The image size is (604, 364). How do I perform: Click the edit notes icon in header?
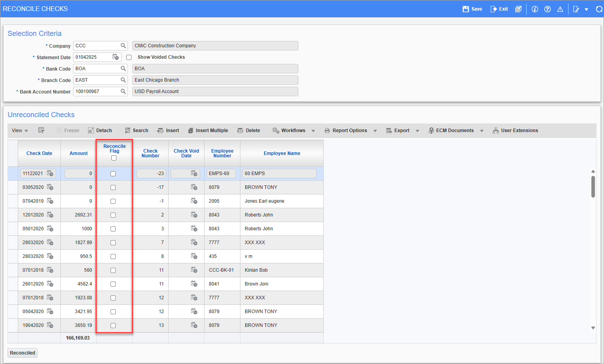pos(576,9)
